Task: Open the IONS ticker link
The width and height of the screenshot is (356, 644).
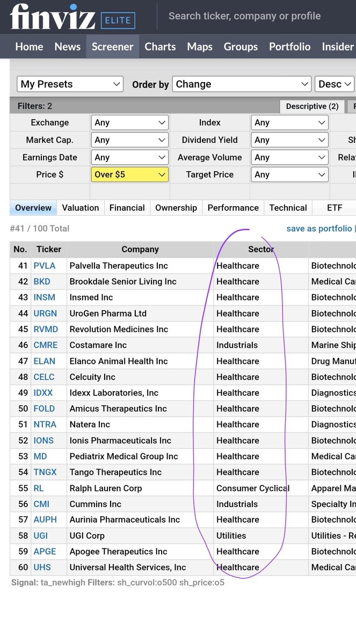Action: point(43,441)
